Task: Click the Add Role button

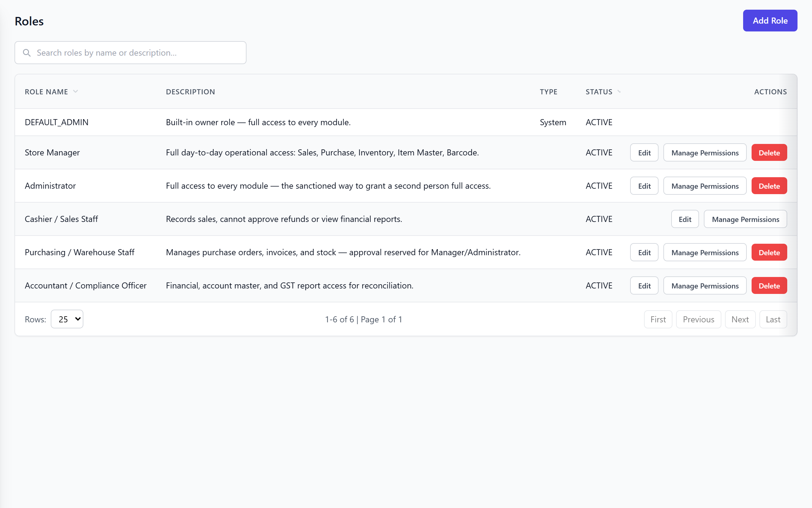Action: point(770,21)
